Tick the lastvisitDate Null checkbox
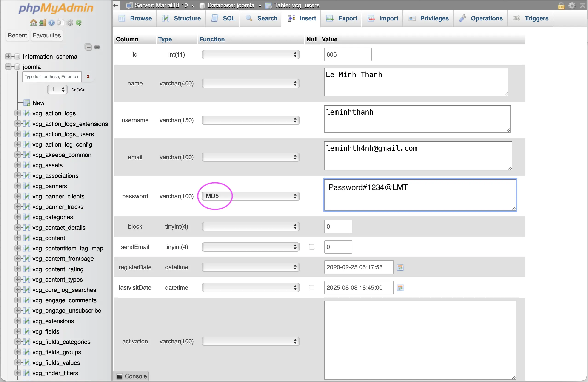Viewport: 588px width, 382px height. (x=311, y=288)
